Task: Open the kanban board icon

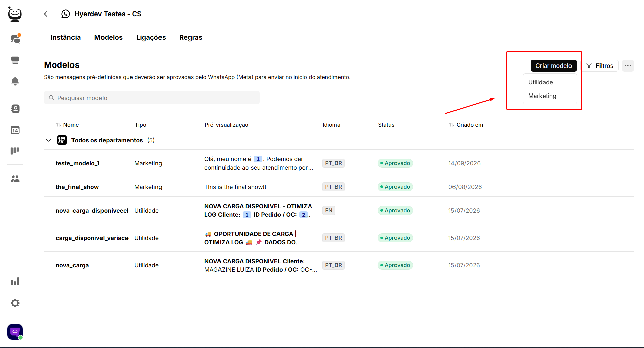Action: pos(15,151)
